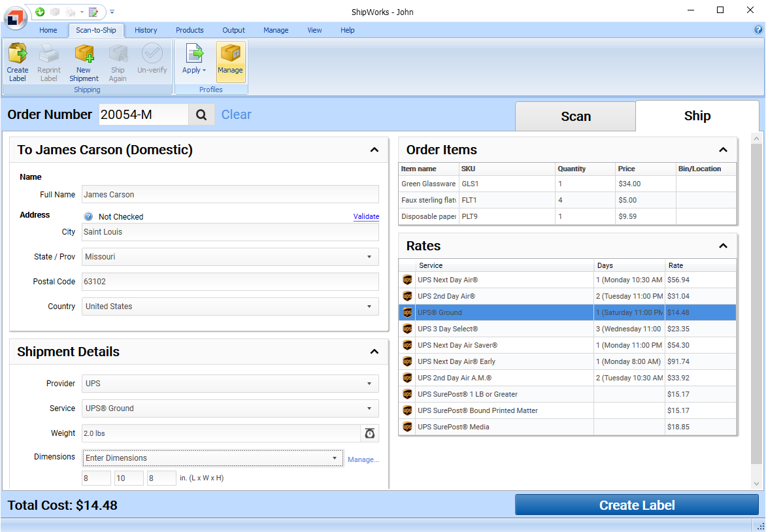Click UPS icon for UPS® Ground row
The height and width of the screenshot is (532, 766).
pos(407,312)
